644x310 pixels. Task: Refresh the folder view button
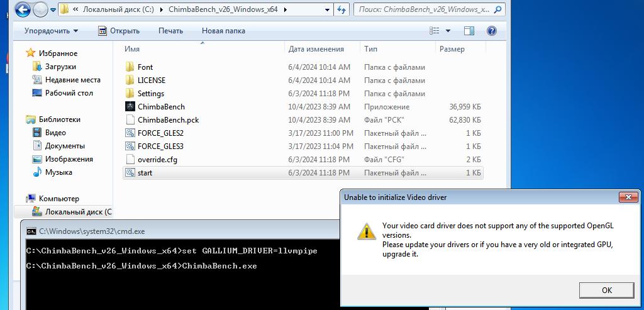click(x=341, y=9)
